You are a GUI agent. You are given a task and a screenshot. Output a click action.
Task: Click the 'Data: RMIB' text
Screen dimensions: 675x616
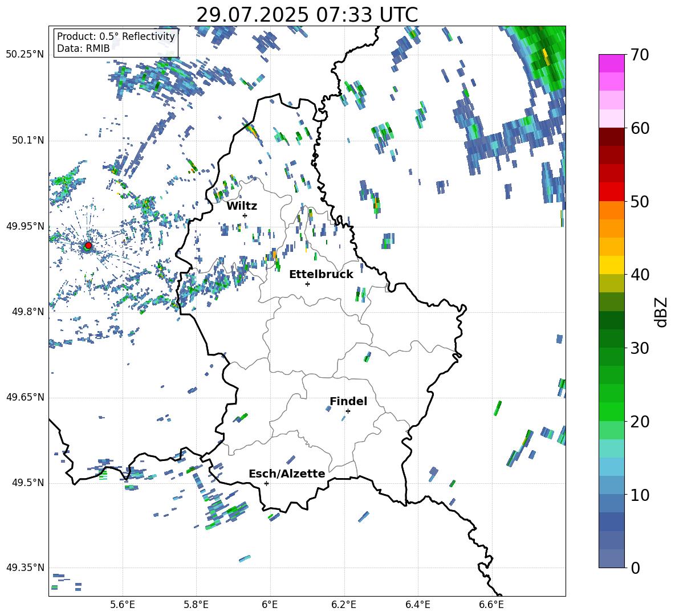point(83,48)
